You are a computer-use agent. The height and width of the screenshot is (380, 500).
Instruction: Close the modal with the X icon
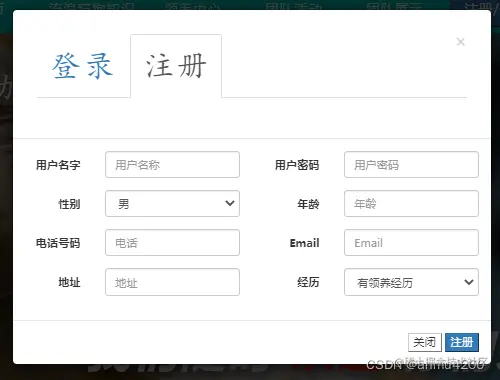[461, 42]
